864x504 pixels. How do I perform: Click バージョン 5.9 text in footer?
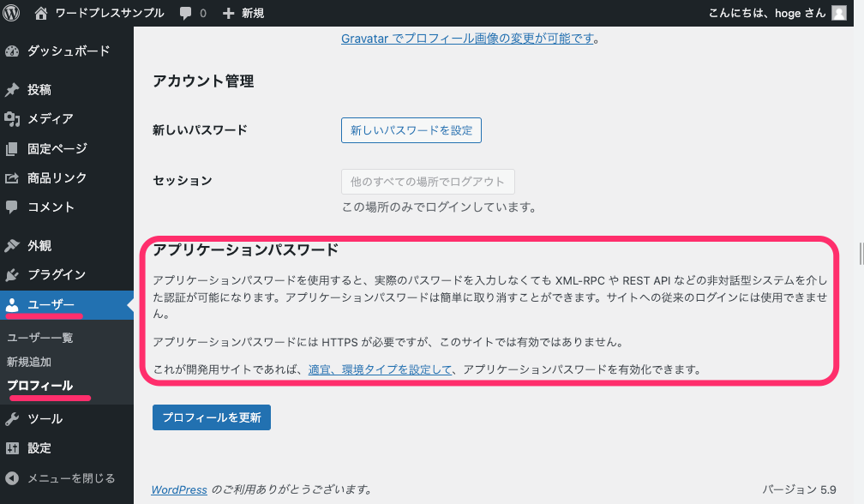point(799,489)
